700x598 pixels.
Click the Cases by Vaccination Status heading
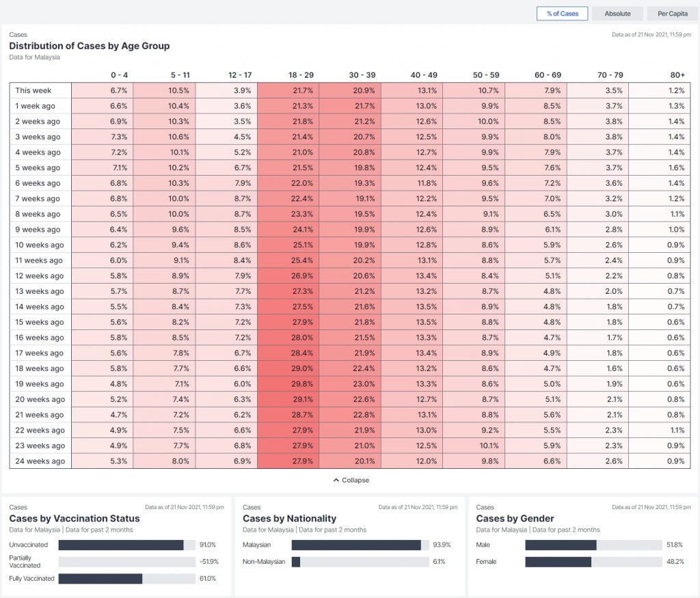[x=74, y=519]
